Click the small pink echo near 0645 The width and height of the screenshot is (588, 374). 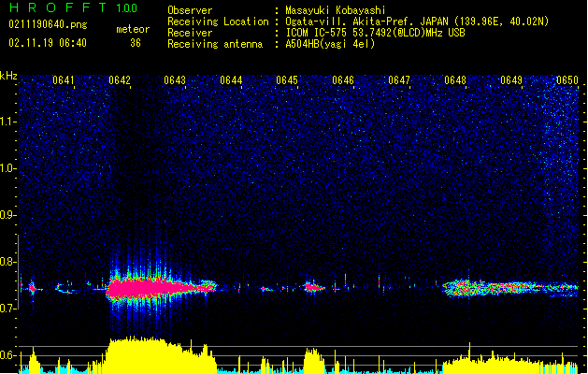pos(313,288)
